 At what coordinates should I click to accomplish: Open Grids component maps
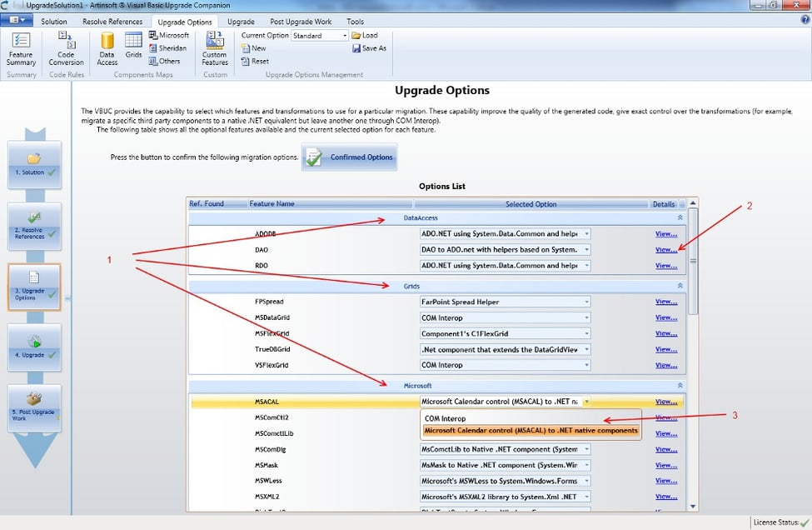(133, 46)
